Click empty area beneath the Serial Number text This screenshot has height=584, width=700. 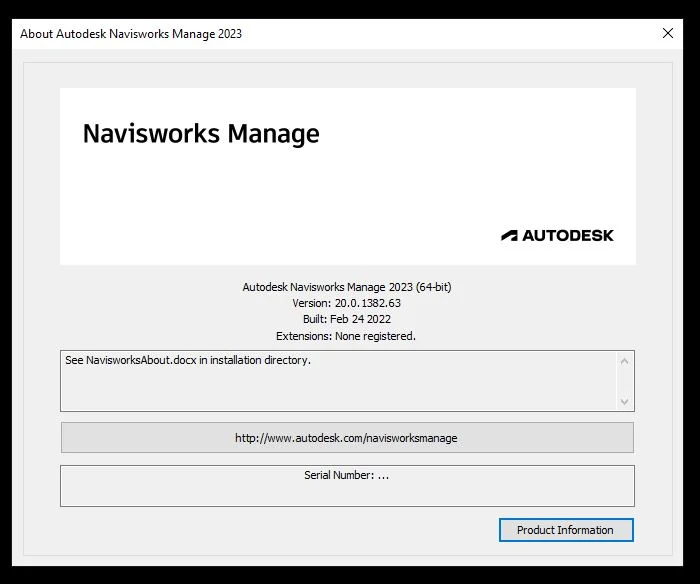click(x=346, y=494)
